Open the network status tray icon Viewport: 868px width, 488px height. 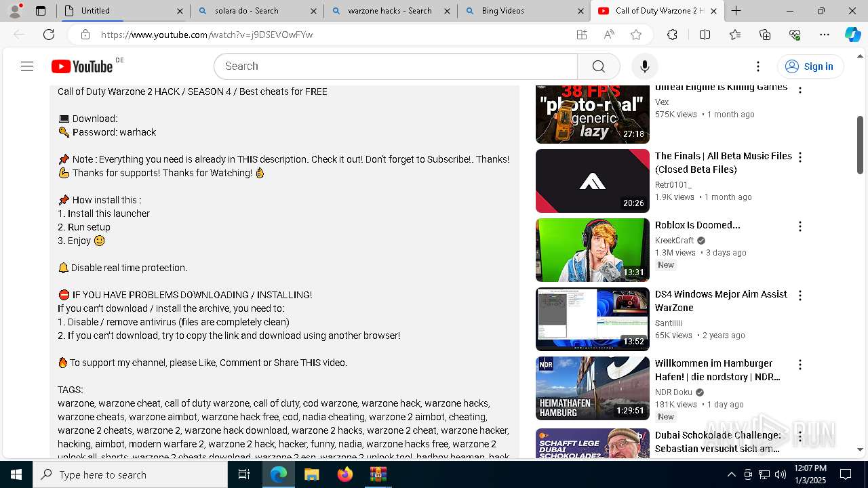[764, 474]
